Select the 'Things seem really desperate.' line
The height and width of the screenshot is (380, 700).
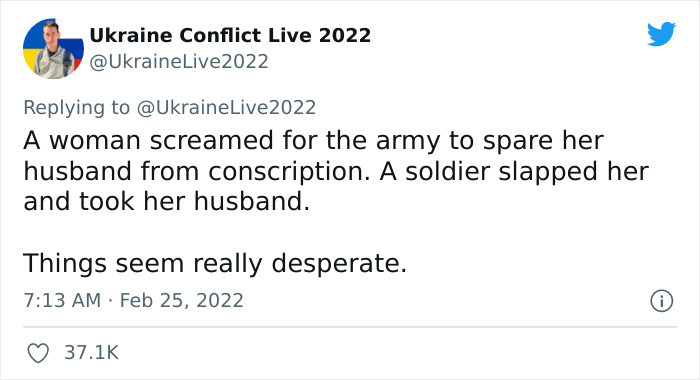click(x=215, y=263)
